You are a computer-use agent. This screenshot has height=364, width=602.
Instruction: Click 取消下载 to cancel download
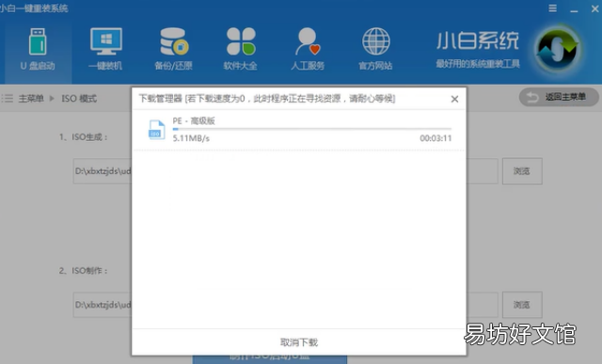(x=299, y=342)
